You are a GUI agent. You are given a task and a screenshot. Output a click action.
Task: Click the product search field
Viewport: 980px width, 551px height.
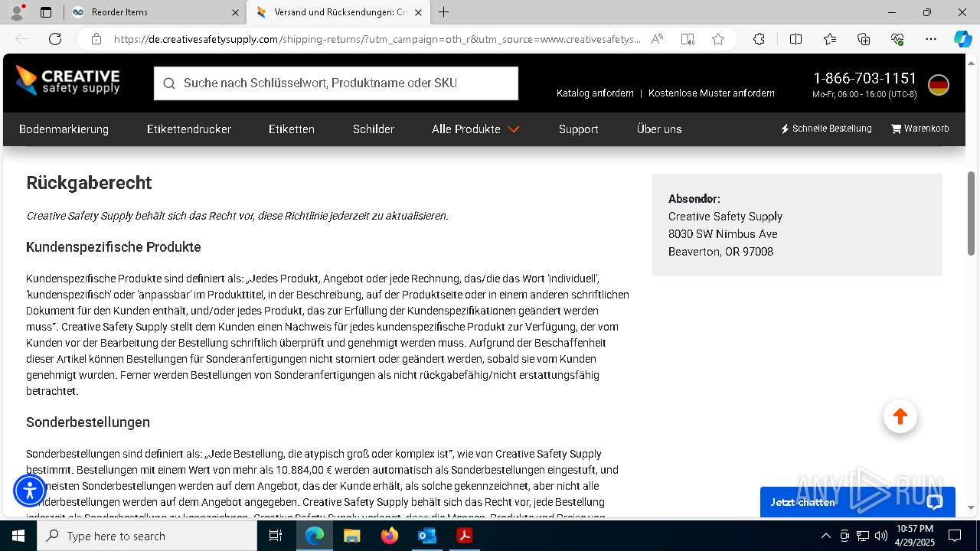pos(336,83)
